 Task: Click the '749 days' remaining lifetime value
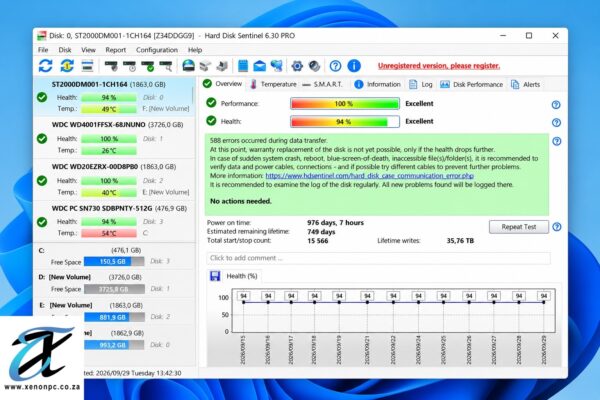click(321, 232)
